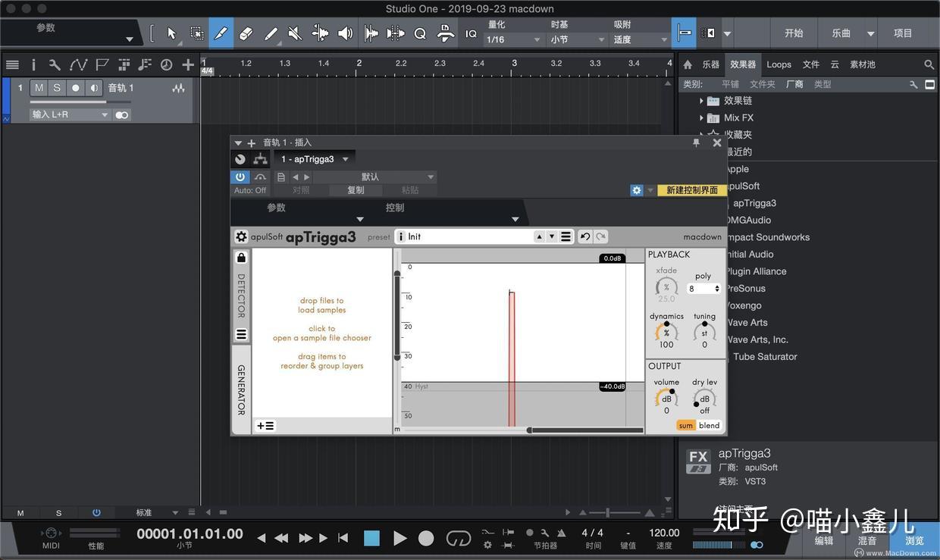Switch to the 控制 tab in plugin window
Viewport: 940px width, 560px height.
[x=395, y=207]
